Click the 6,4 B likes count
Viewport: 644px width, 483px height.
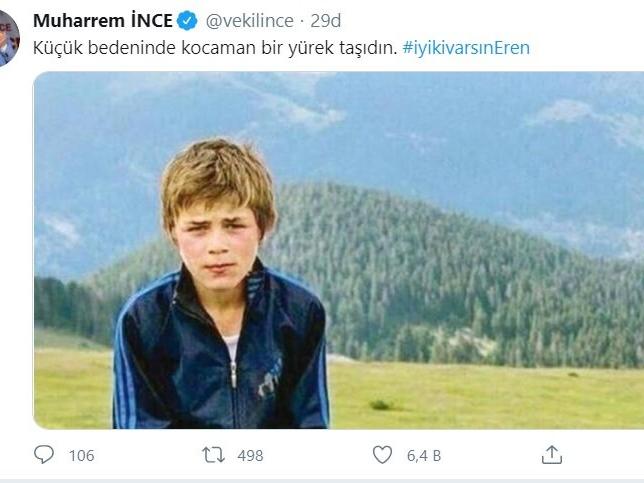(x=424, y=455)
